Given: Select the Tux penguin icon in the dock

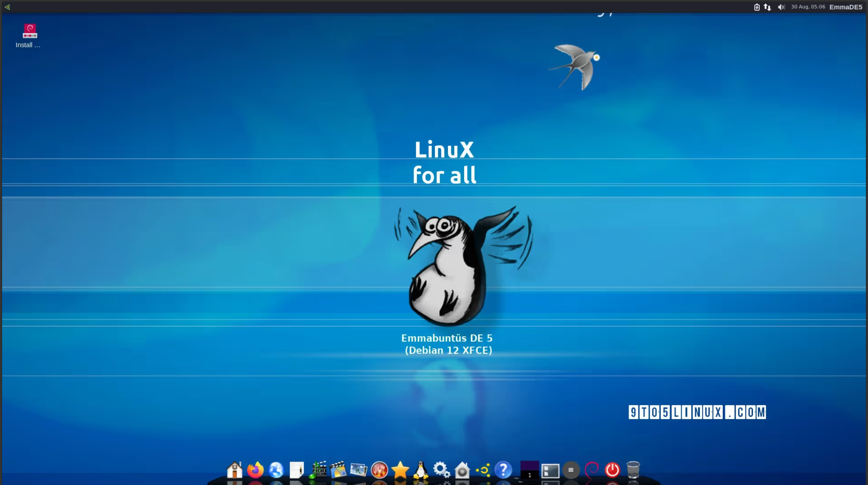Looking at the screenshot, I should click(421, 470).
